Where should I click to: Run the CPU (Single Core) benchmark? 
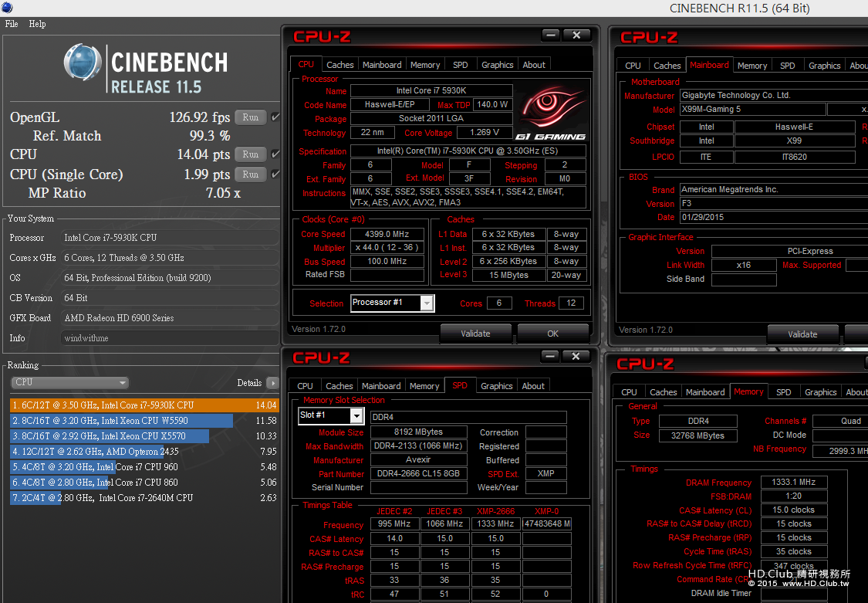(x=250, y=174)
